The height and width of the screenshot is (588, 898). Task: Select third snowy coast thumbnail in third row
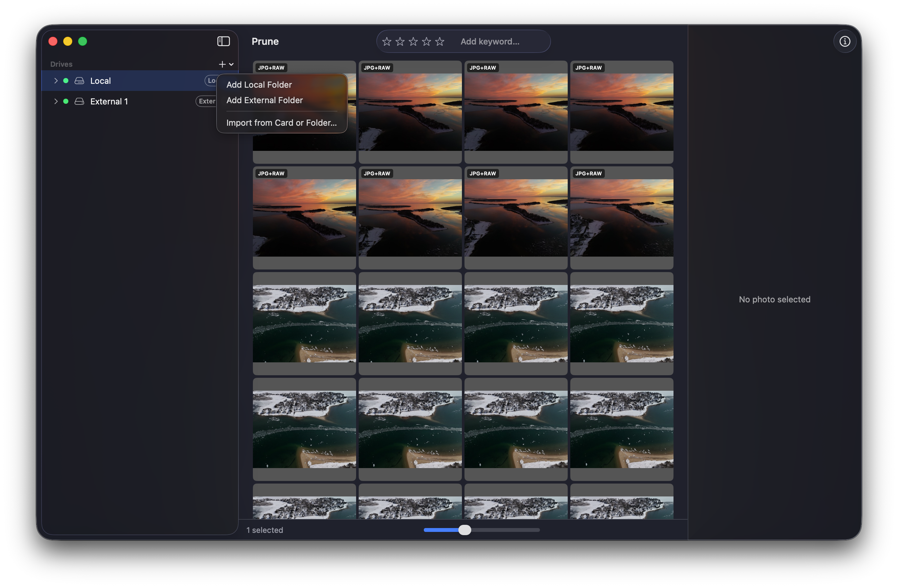516,324
